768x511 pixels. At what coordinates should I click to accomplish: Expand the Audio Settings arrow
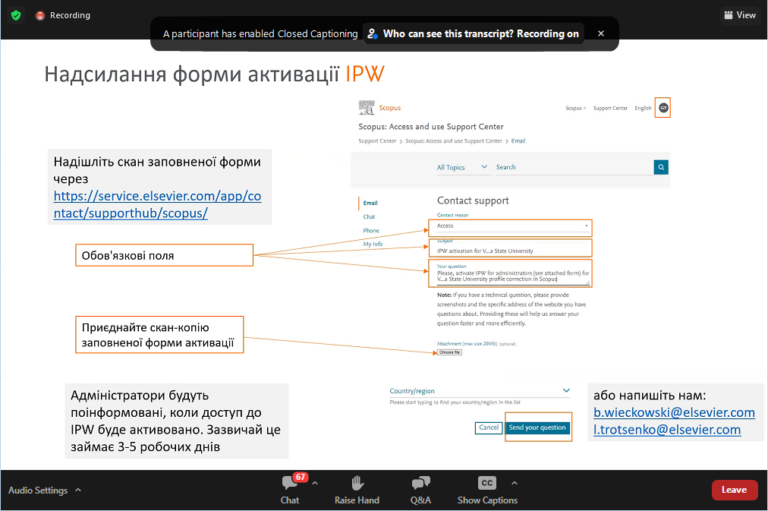pos(78,490)
